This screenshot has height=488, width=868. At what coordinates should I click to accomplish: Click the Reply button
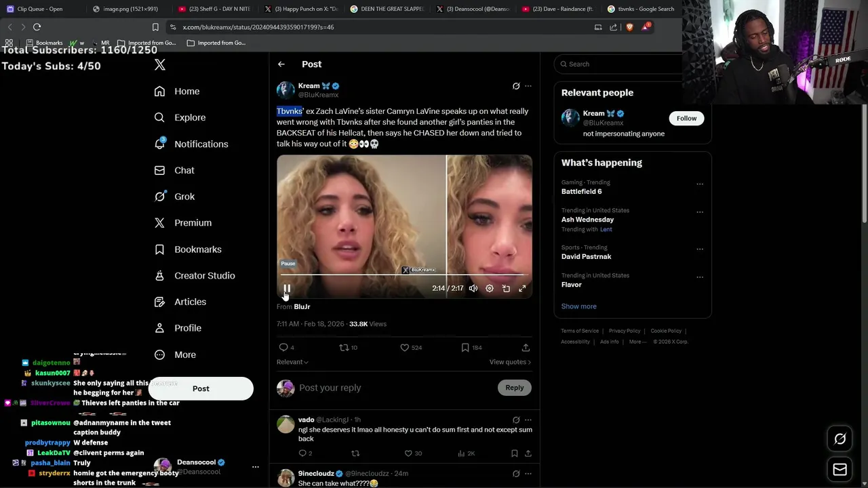pos(514,388)
